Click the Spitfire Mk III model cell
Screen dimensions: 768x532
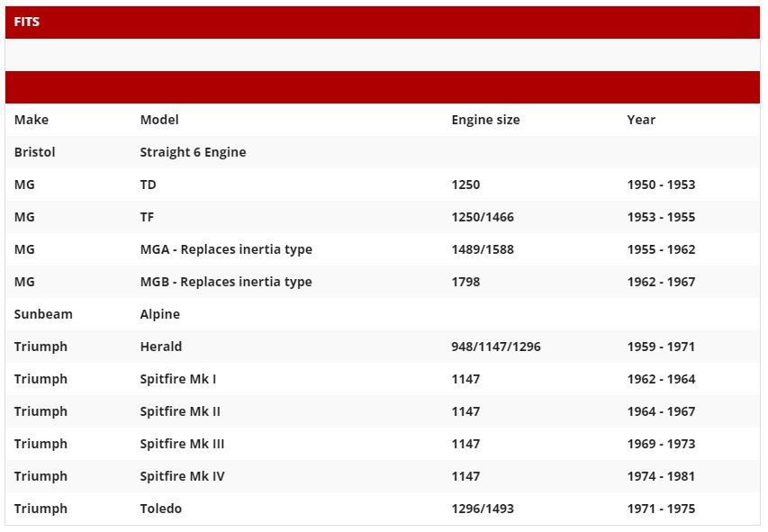click(182, 443)
